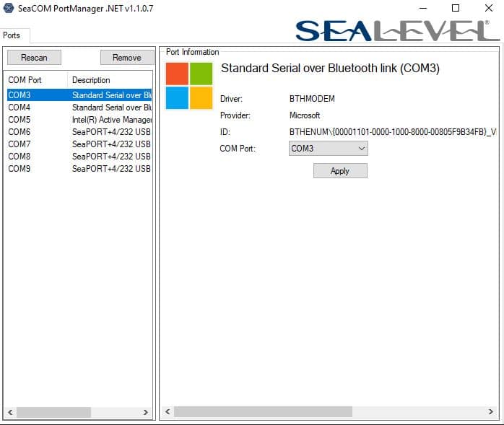504x425 pixels.
Task: Select the COM4 port row
Action: click(79, 108)
